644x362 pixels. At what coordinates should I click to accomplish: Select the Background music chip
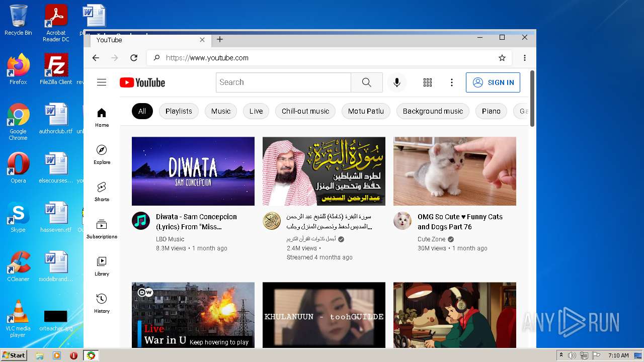pyautogui.click(x=433, y=111)
